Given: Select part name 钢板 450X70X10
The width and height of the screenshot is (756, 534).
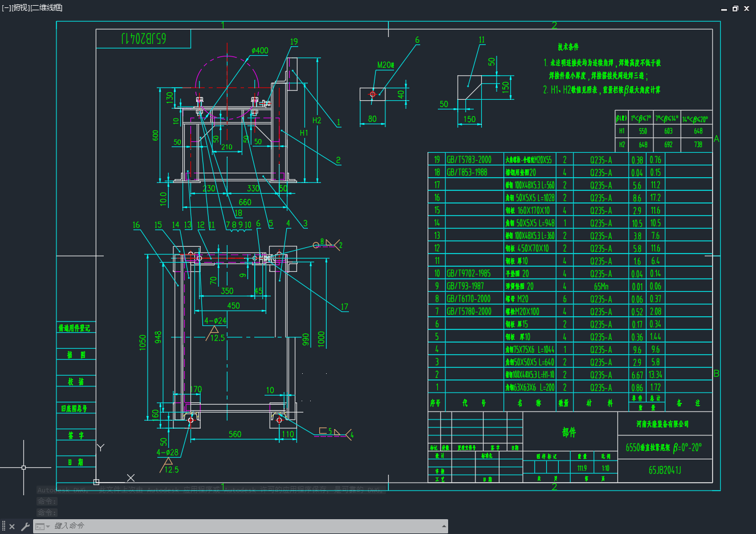Looking at the screenshot, I should pos(527,248).
